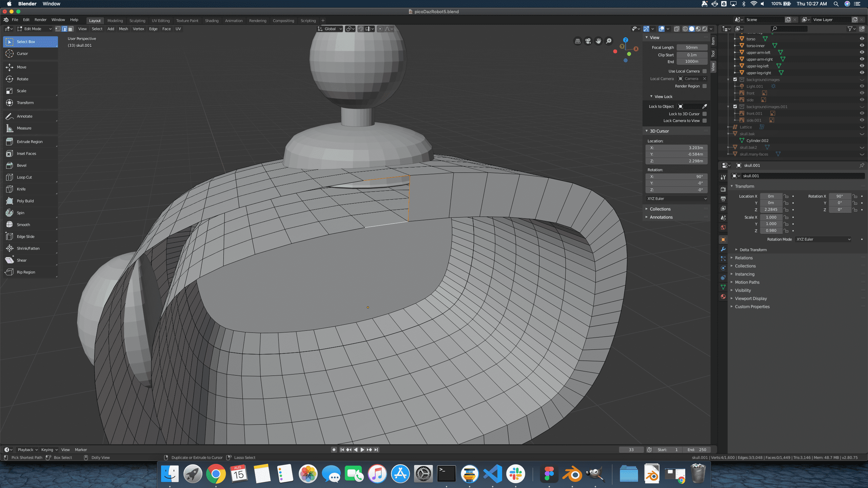Enable Render Region checkbox
Viewport: 868px width, 488px height.
point(705,86)
